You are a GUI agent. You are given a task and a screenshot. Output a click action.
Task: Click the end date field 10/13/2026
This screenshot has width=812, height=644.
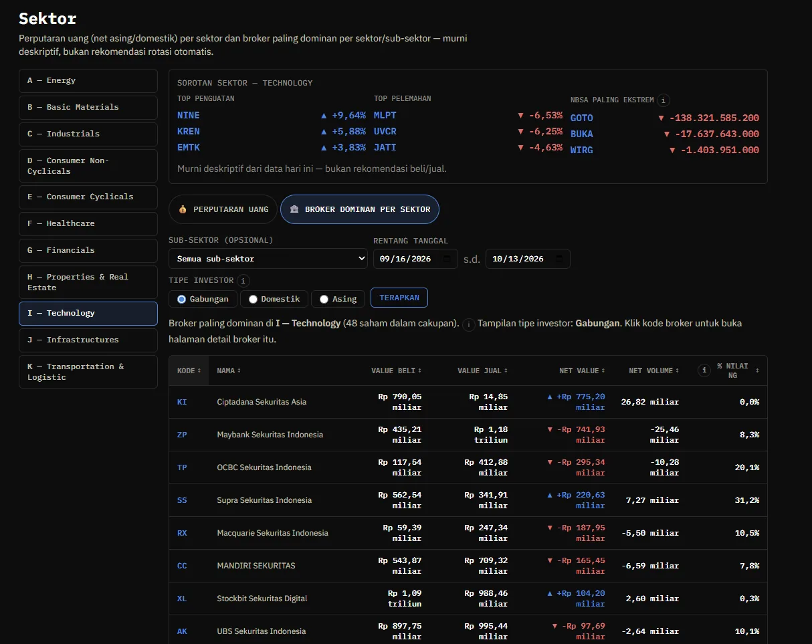coord(528,259)
